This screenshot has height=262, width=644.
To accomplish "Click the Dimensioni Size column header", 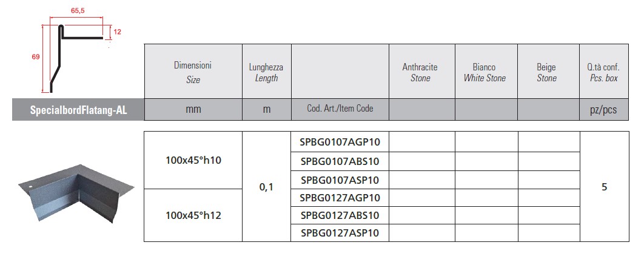I will 193,72.
